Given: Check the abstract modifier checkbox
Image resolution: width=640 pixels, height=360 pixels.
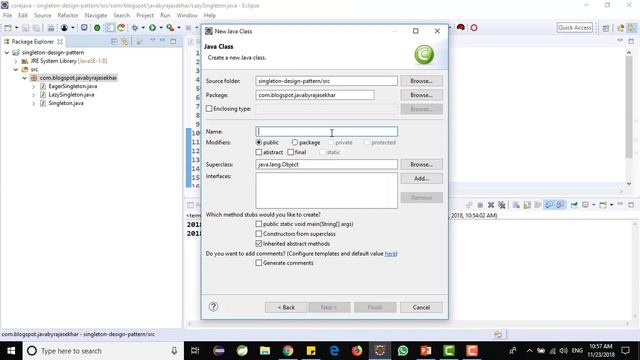Looking at the screenshot, I should click(259, 152).
